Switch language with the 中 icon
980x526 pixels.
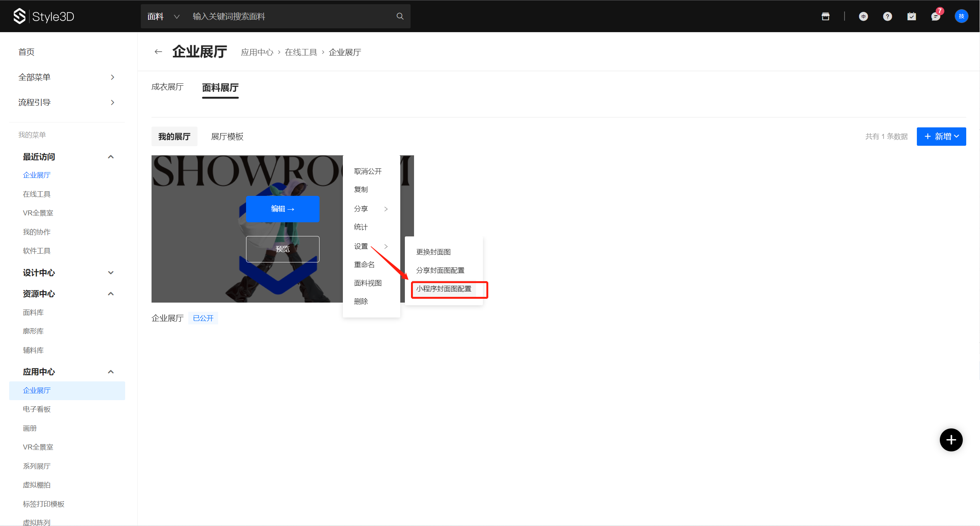click(x=863, y=16)
